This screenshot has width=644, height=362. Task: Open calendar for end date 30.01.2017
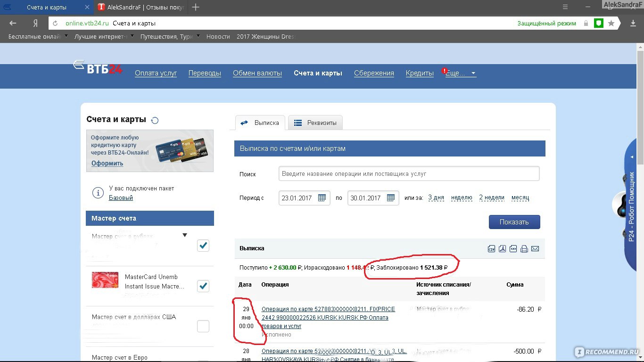pos(390,198)
